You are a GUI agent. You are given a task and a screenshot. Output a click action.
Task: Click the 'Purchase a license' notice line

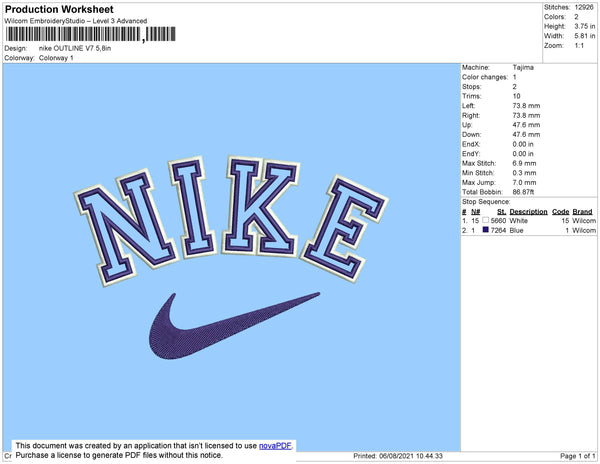119,455
